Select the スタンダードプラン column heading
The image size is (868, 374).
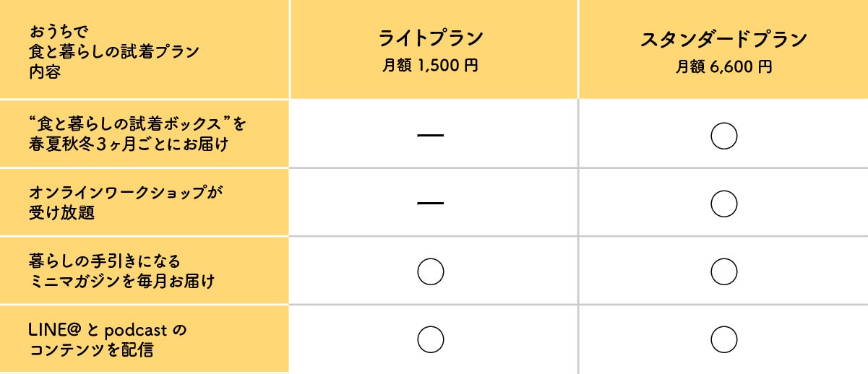click(723, 39)
